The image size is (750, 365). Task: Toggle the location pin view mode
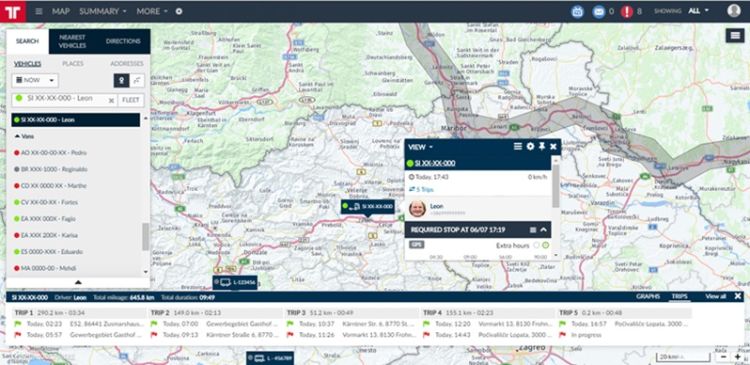tap(121, 81)
